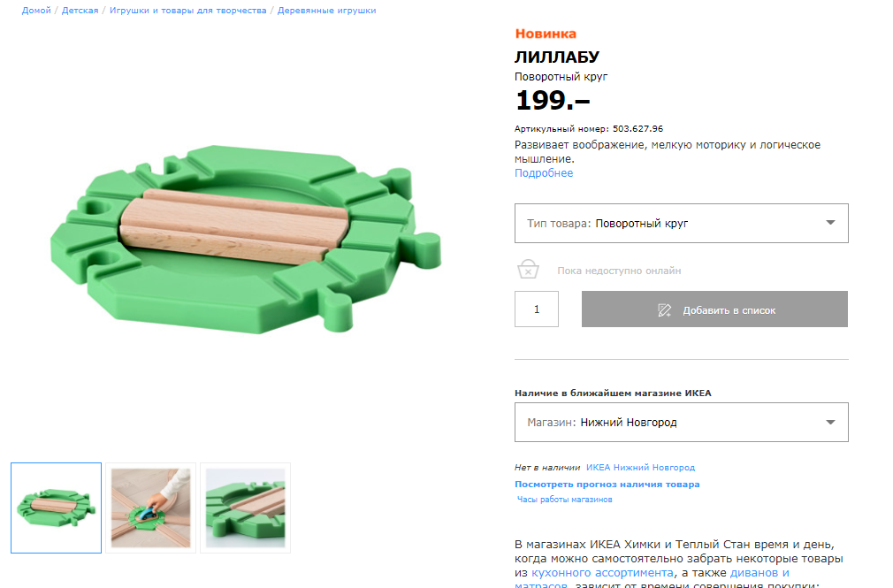Click the unavailable-online basket icon
The width and height of the screenshot is (893, 588).
pos(528,269)
